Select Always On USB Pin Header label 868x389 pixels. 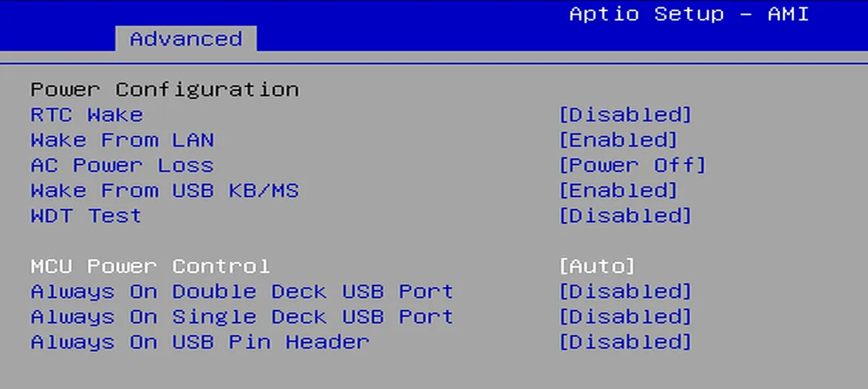(x=199, y=342)
